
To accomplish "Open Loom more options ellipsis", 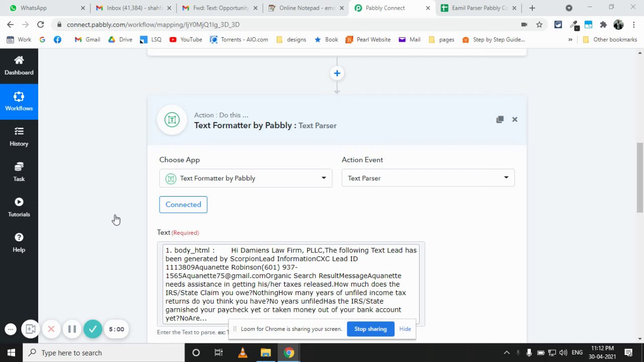I will (11, 329).
